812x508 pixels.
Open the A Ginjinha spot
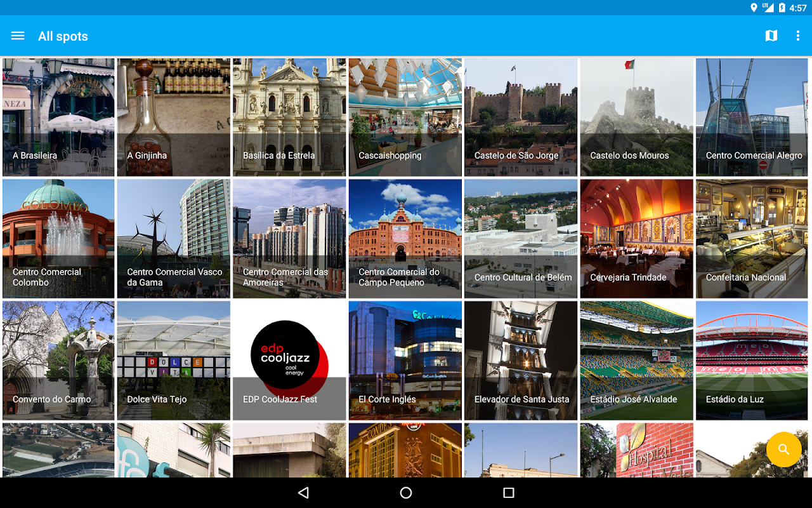click(174, 117)
